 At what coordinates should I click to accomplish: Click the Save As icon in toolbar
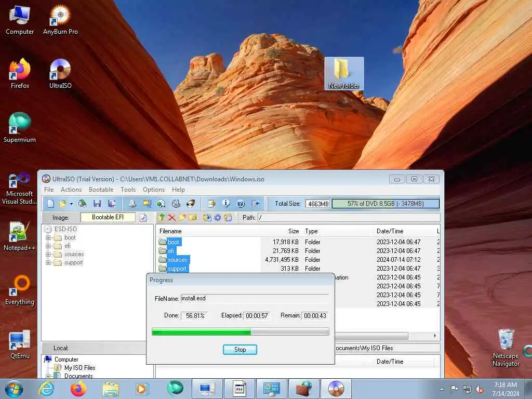[x=112, y=204]
